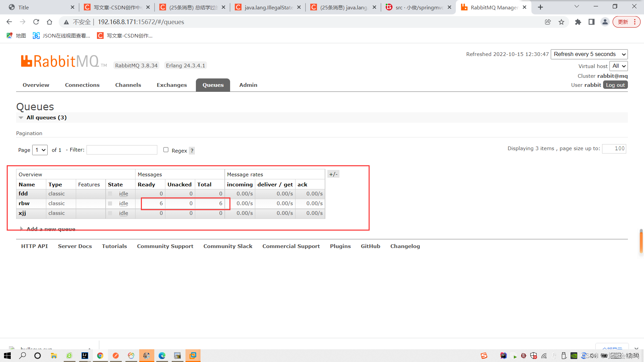644x362 pixels.
Task: Click the RabbitMQ logo
Action: 60,62
